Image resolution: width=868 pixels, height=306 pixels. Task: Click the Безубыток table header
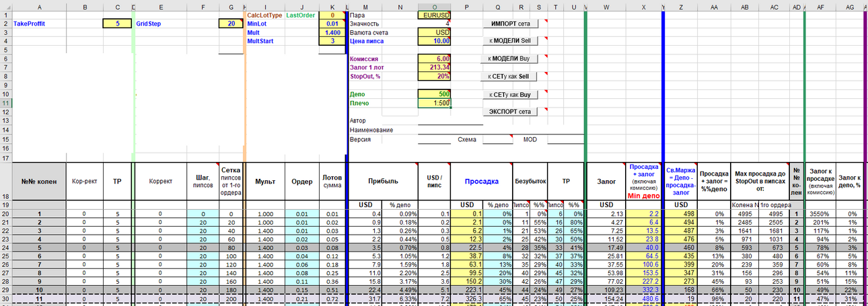tap(532, 182)
